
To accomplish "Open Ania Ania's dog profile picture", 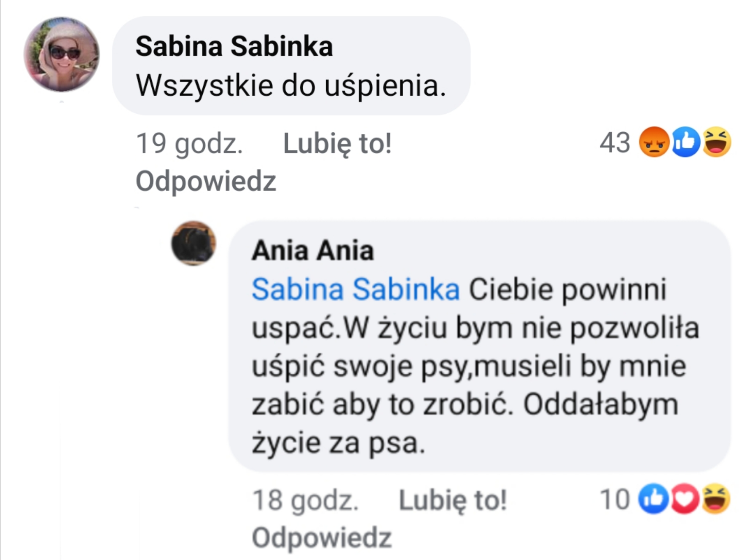I will (193, 243).
